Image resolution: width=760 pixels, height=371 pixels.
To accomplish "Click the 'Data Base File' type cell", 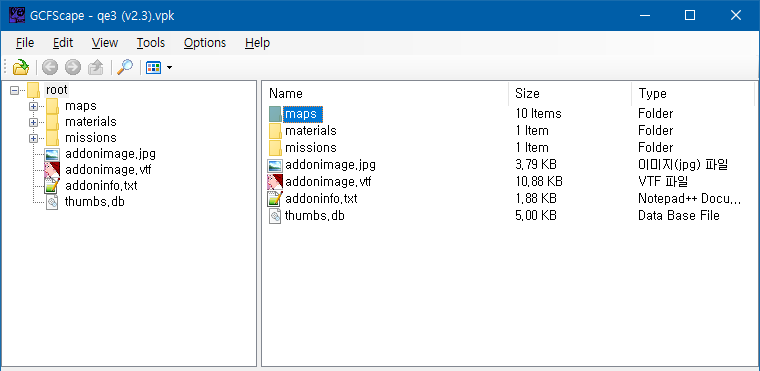I will coord(679,215).
